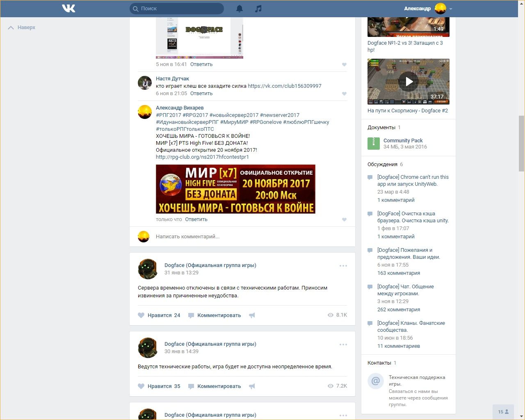Open the МИР x7 High Five banner image
Viewport: 525px width, 420px height.
click(235, 189)
